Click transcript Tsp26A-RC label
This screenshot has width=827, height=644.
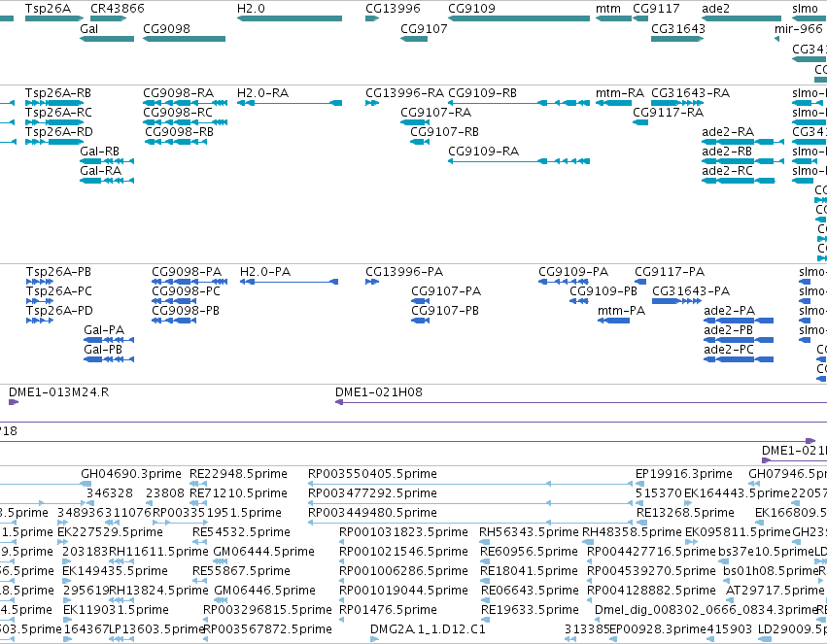point(58,113)
